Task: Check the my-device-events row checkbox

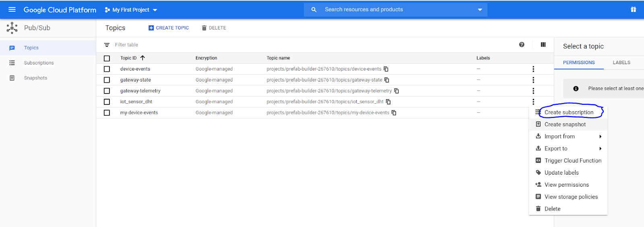Action: [x=107, y=112]
